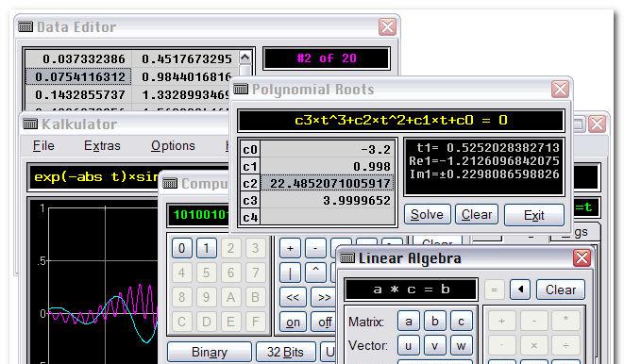Screen dimensions: 624x364
Task: Select matrix c in Linear Algebra
Action: 461,321
